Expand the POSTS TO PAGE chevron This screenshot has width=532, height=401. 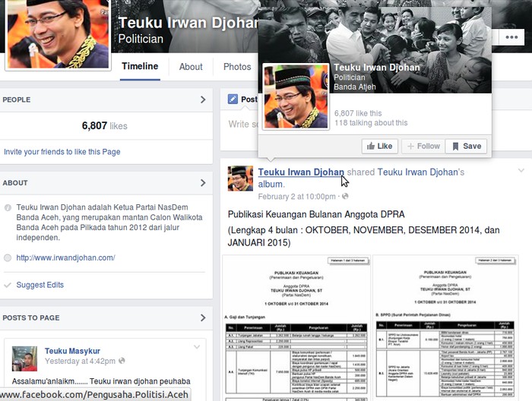[203, 317]
